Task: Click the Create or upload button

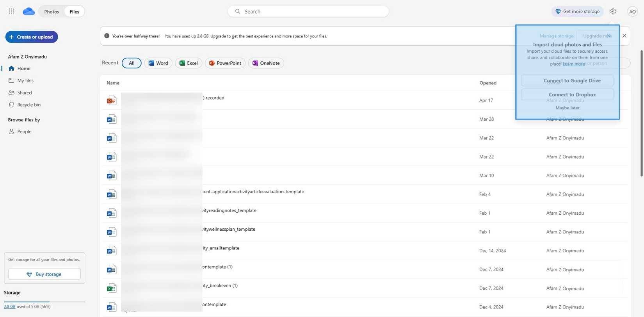Action: click(x=32, y=37)
